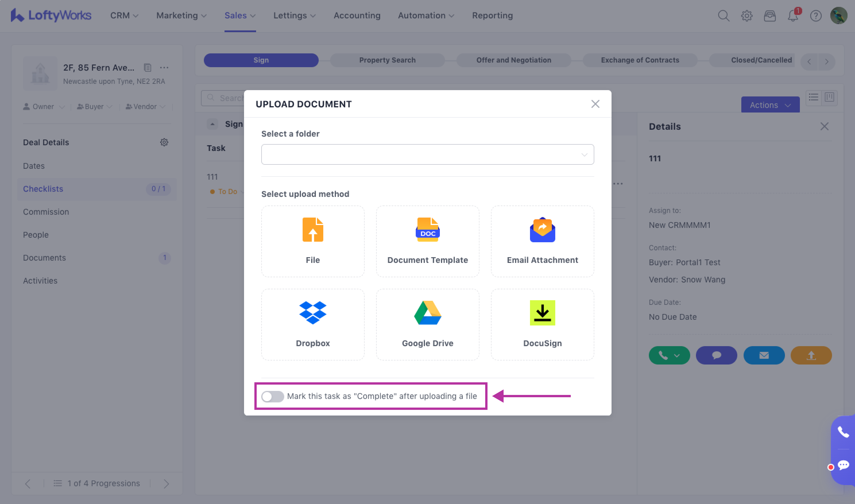The image size is (855, 504).
Task: Go to Property Search stage tab
Action: (x=387, y=60)
